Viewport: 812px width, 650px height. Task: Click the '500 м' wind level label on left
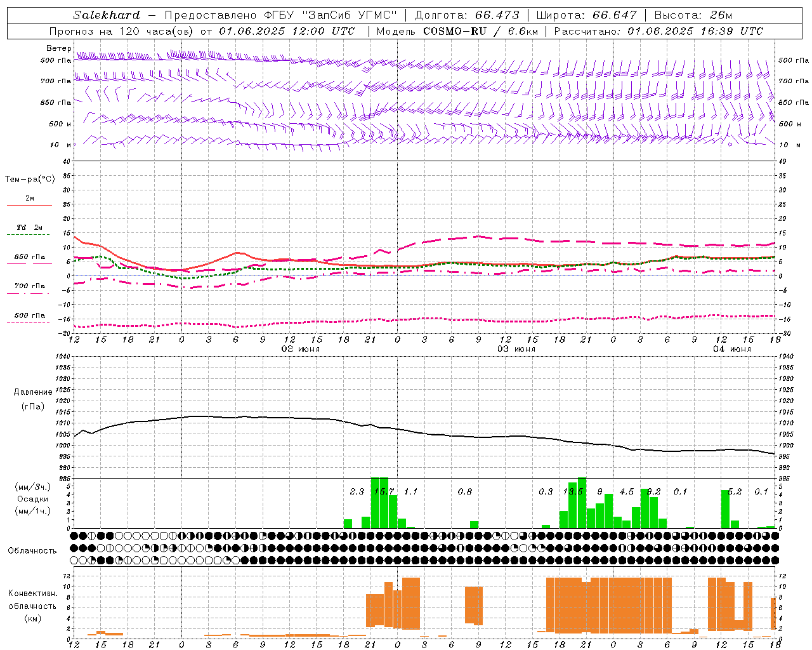[61, 124]
